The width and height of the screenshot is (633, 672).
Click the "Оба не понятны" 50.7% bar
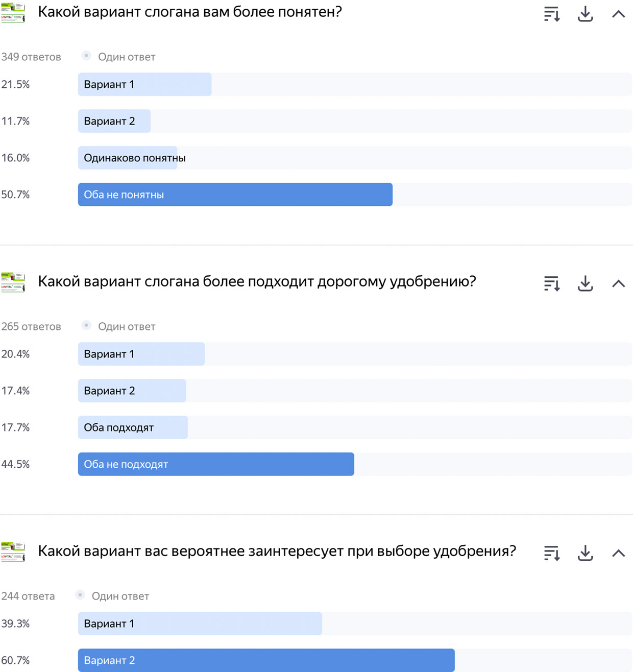[x=235, y=195]
